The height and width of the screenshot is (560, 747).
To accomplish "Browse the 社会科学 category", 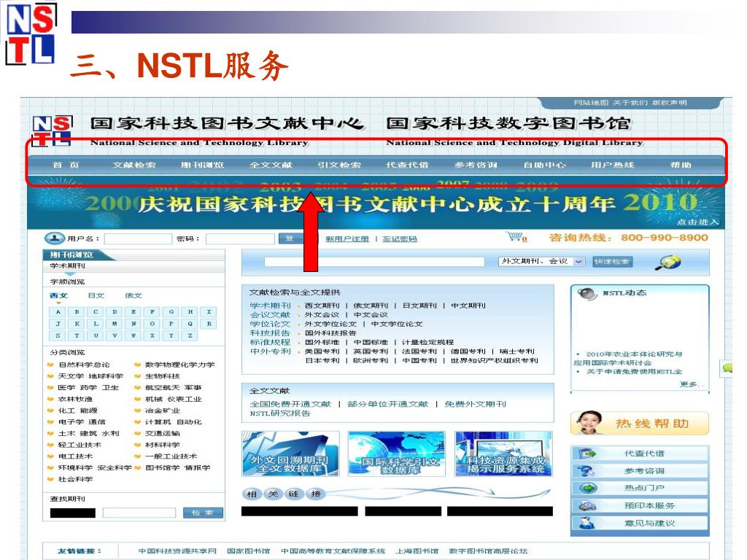I will pyautogui.click(x=75, y=479).
